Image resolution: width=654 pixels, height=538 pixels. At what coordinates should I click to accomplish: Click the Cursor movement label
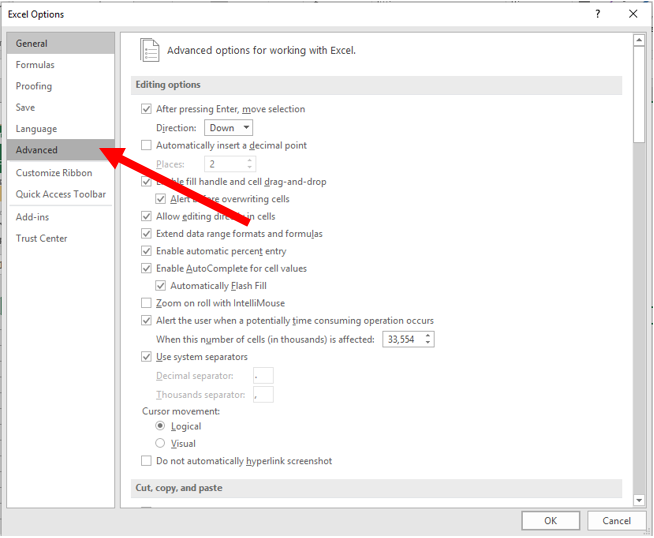click(181, 411)
